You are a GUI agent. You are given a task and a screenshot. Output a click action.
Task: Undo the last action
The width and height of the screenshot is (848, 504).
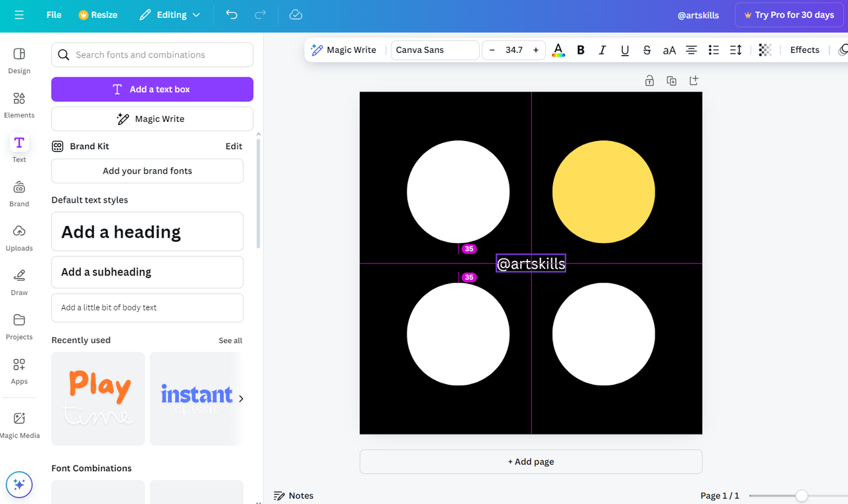[x=231, y=15]
